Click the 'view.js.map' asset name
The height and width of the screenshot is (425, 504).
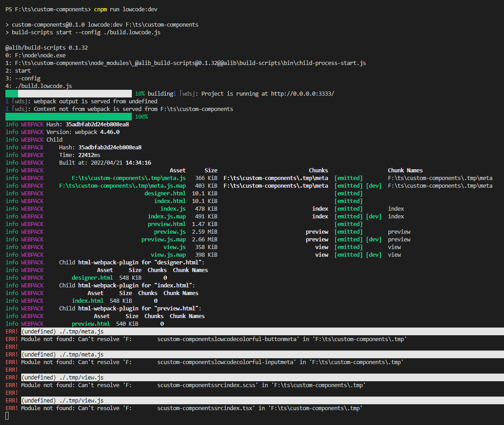pos(168,255)
